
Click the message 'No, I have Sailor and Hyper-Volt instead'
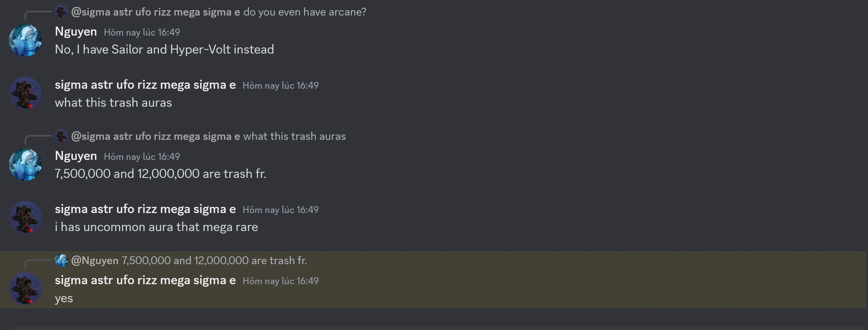point(164,49)
